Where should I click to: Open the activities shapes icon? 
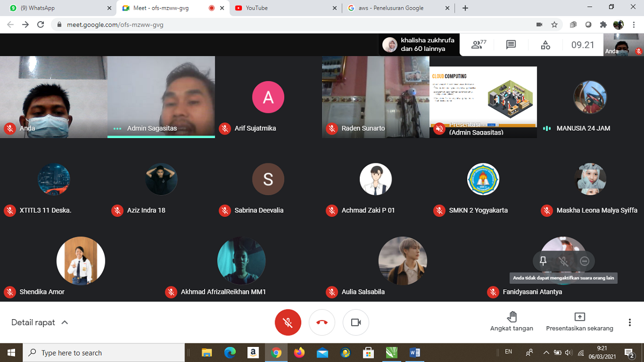pos(545,45)
